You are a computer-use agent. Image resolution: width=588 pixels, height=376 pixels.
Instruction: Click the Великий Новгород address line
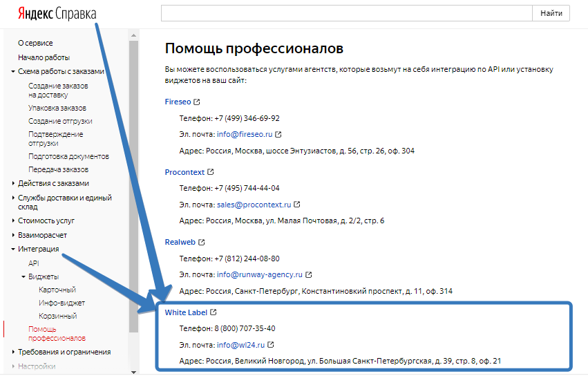click(340, 361)
